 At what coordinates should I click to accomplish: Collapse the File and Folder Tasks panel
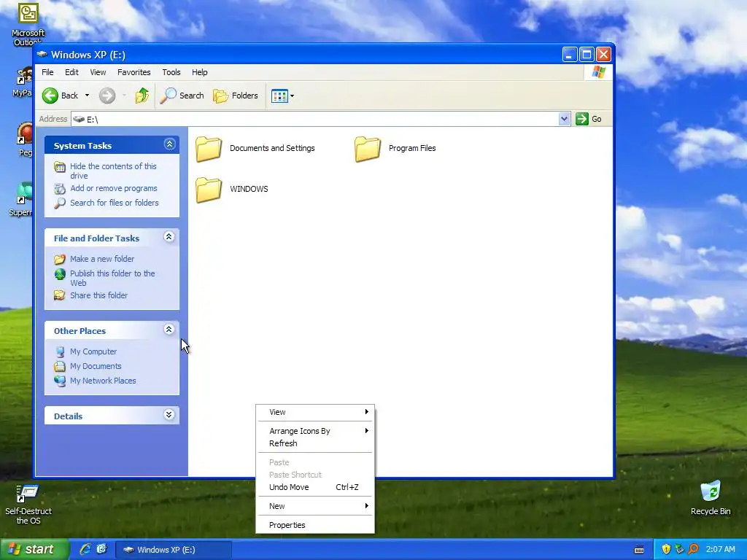[169, 237]
